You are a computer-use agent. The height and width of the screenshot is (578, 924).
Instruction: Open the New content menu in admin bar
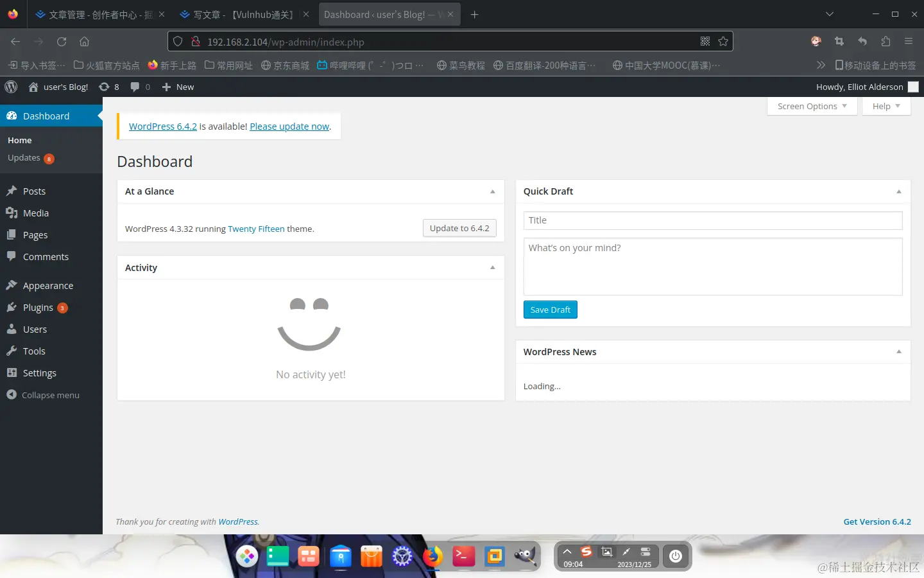point(178,87)
